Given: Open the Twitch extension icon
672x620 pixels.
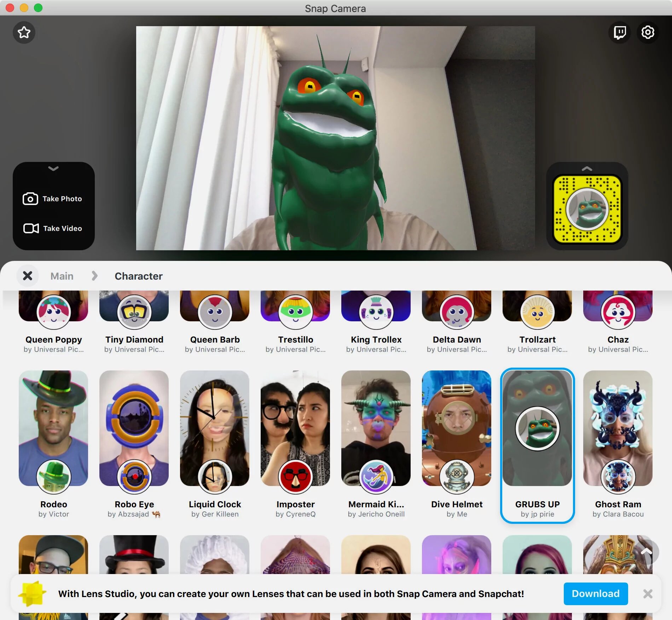Looking at the screenshot, I should click(620, 33).
